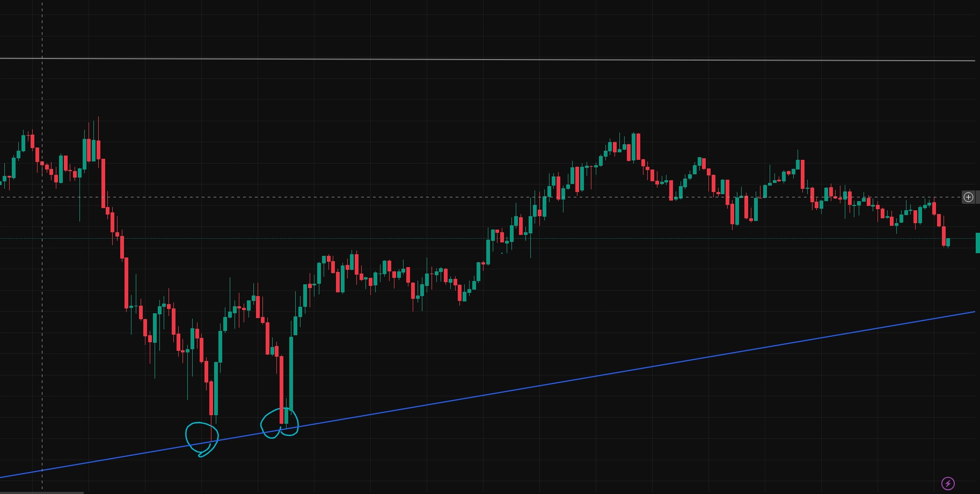Click the last green candle on the chart
Image resolution: width=980 pixels, height=494 pixels.
948,242
